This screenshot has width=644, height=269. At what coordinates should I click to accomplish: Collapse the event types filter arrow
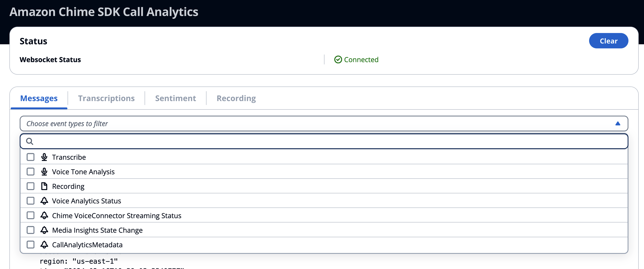(x=618, y=124)
